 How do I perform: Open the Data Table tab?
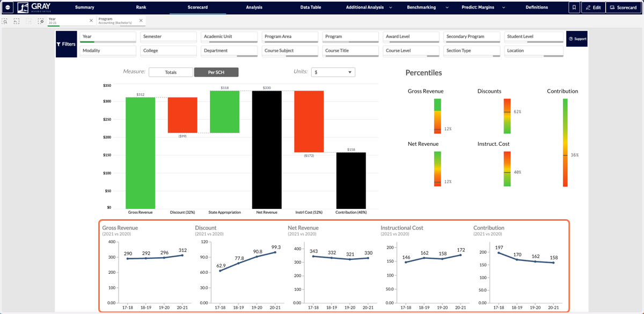pos(310,8)
